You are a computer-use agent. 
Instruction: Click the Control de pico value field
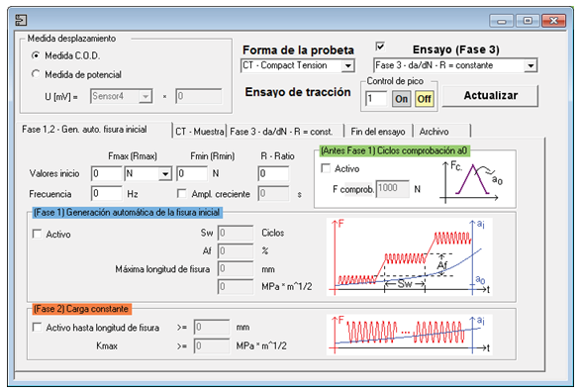(376, 99)
